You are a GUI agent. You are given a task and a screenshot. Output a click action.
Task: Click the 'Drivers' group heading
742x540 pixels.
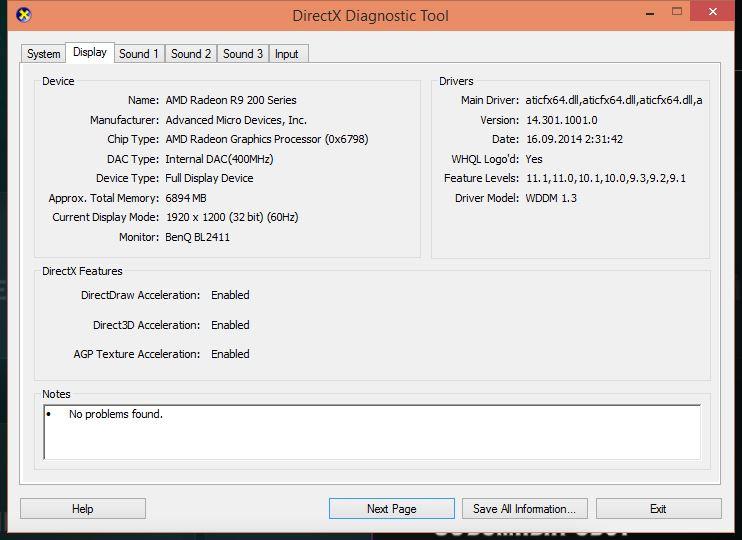(456, 81)
